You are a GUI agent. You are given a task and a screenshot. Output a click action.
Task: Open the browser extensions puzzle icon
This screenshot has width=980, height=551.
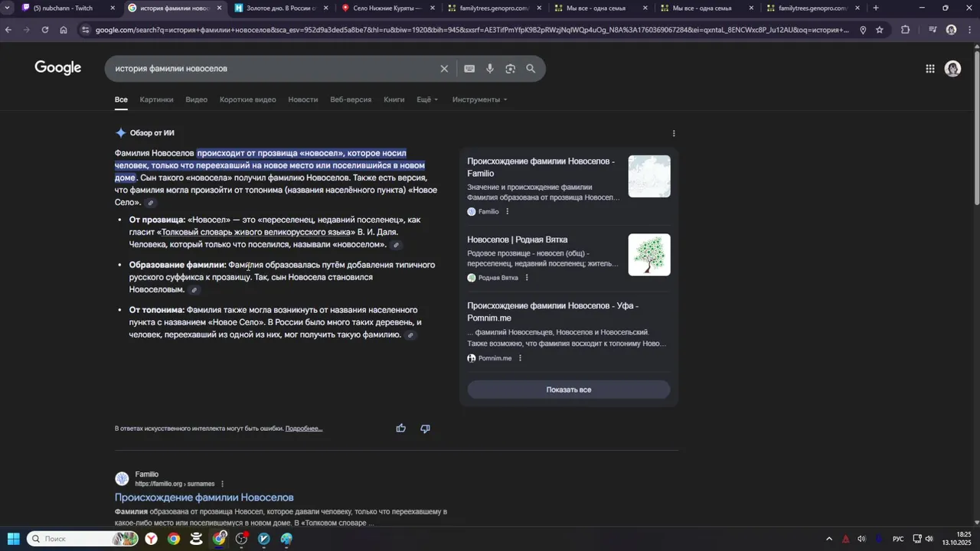pos(906,30)
